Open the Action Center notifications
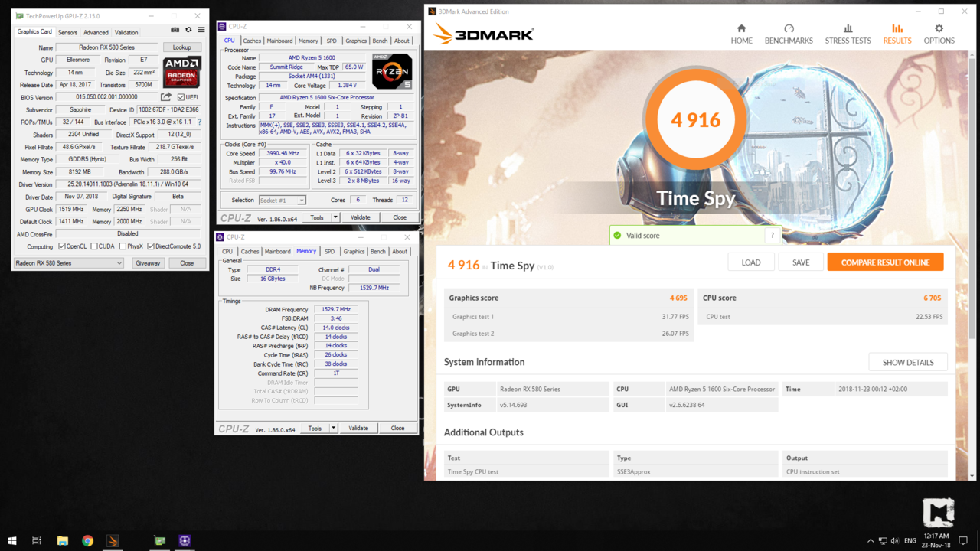 click(x=963, y=541)
